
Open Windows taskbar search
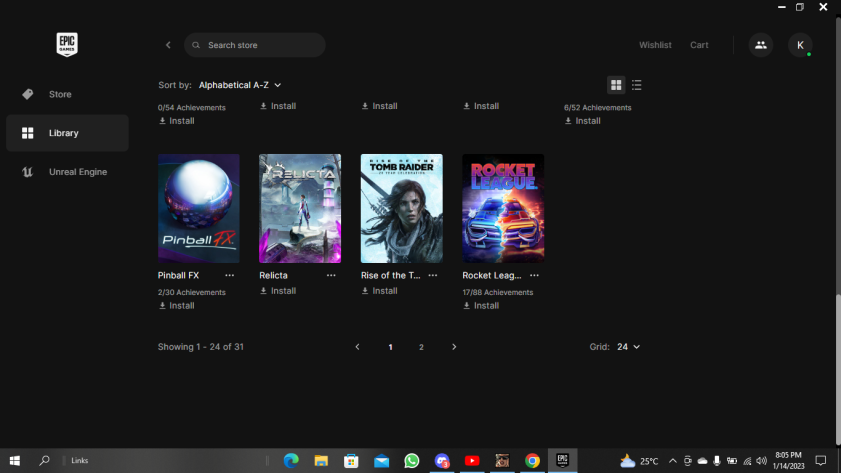[45, 461]
